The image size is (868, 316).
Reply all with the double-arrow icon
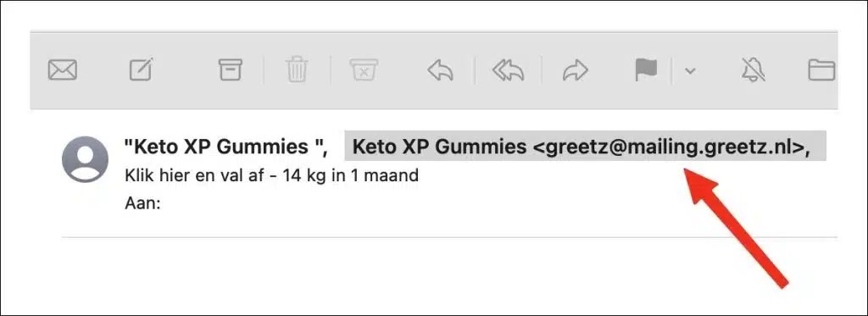click(509, 70)
